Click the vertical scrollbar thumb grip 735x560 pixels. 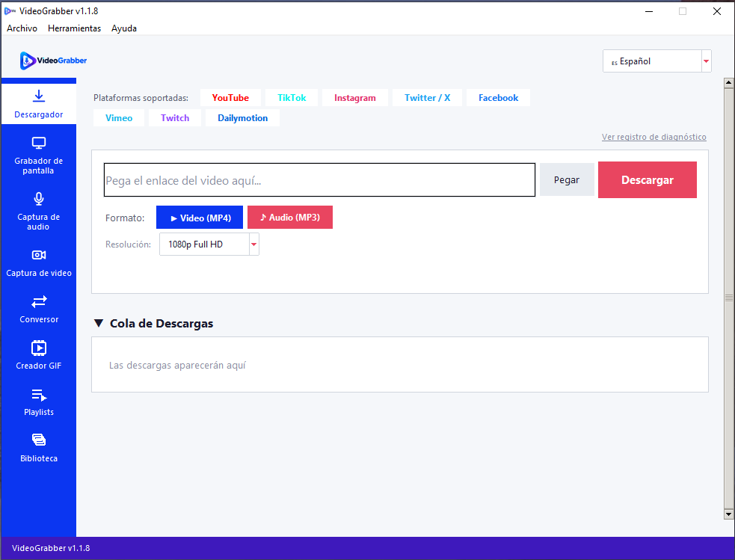click(728, 298)
